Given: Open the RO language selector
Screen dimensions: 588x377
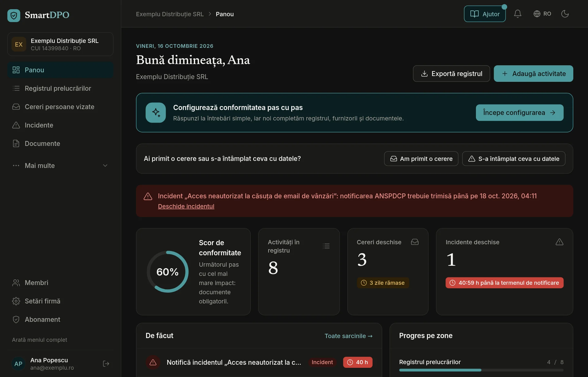Looking at the screenshot, I should pos(542,14).
